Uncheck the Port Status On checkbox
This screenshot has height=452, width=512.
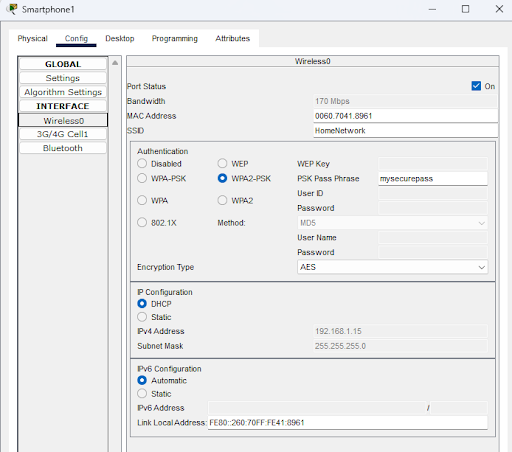(476, 86)
